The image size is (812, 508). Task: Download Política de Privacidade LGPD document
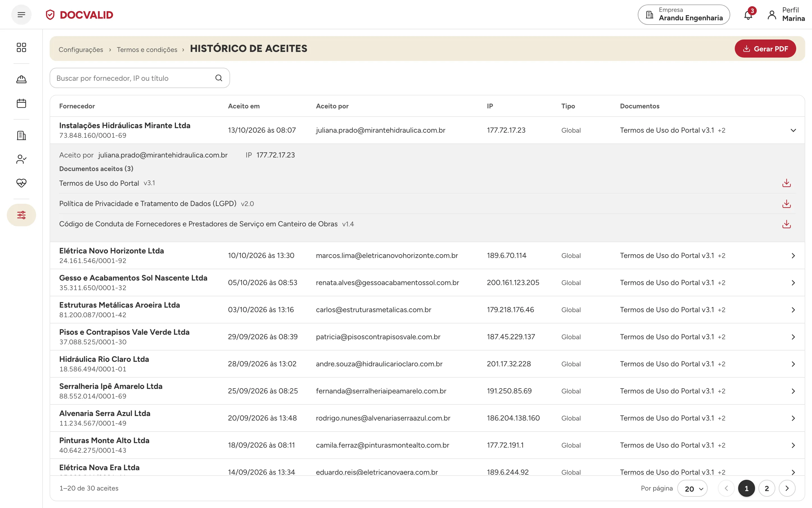point(787,203)
